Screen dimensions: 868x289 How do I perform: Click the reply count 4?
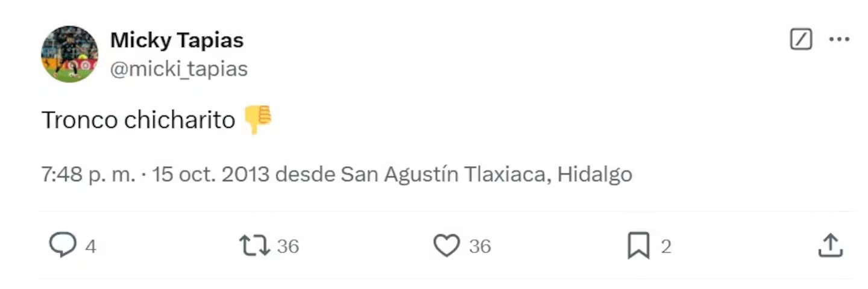[x=90, y=246]
